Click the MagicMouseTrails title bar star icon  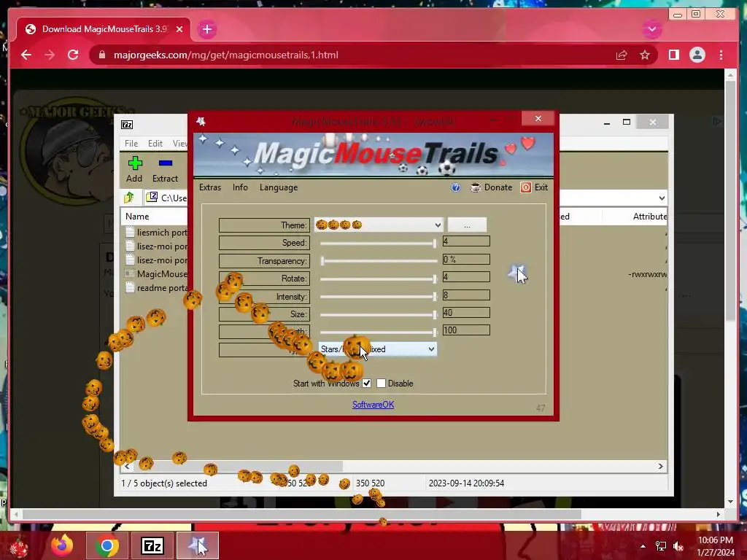pyautogui.click(x=201, y=122)
